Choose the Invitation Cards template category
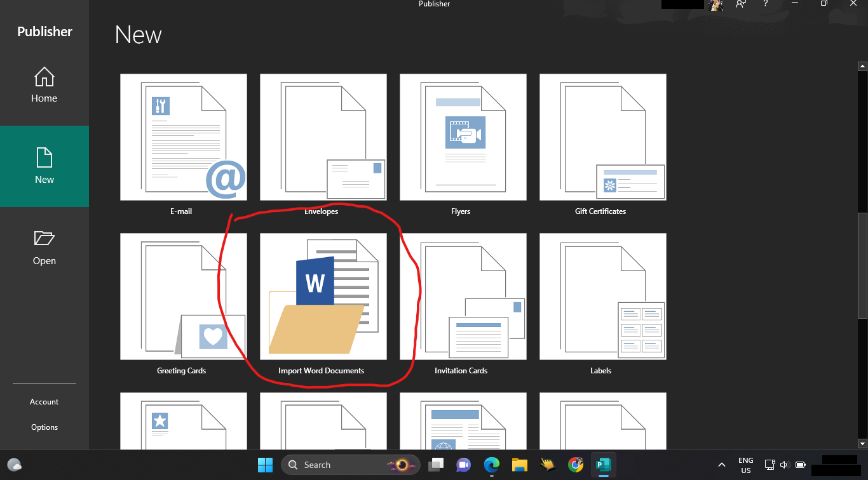The image size is (868, 480). click(463, 304)
